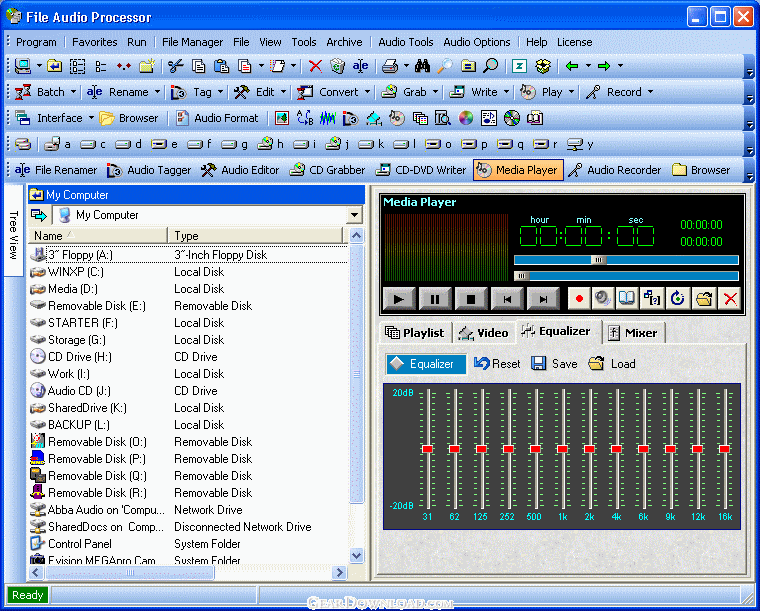Click the 31 Hz equalizer band slider
The width and height of the screenshot is (760, 611).
[x=427, y=449]
